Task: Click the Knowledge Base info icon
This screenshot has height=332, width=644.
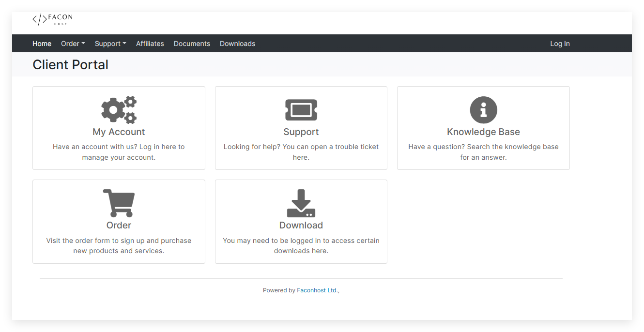Action: click(483, 110)
